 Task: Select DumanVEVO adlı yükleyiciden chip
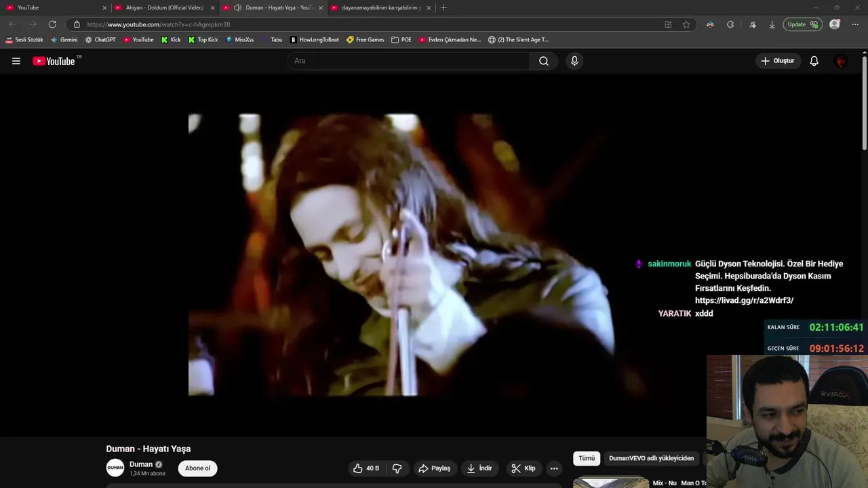(651, 458)
